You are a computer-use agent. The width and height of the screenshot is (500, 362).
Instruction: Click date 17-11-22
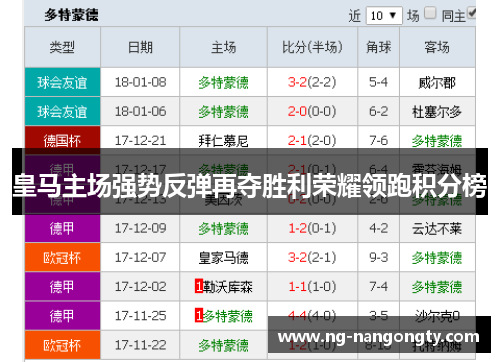(140, 345)
